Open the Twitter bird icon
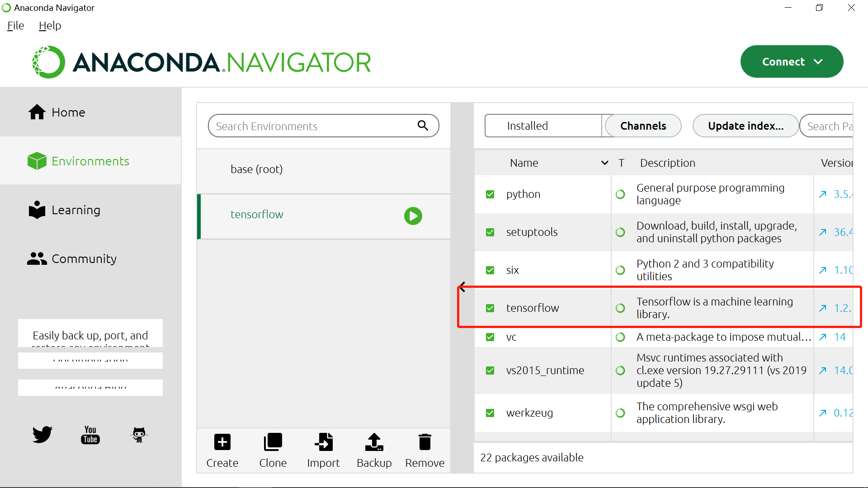This screenshot has width=868, height=488. (42, 435)
